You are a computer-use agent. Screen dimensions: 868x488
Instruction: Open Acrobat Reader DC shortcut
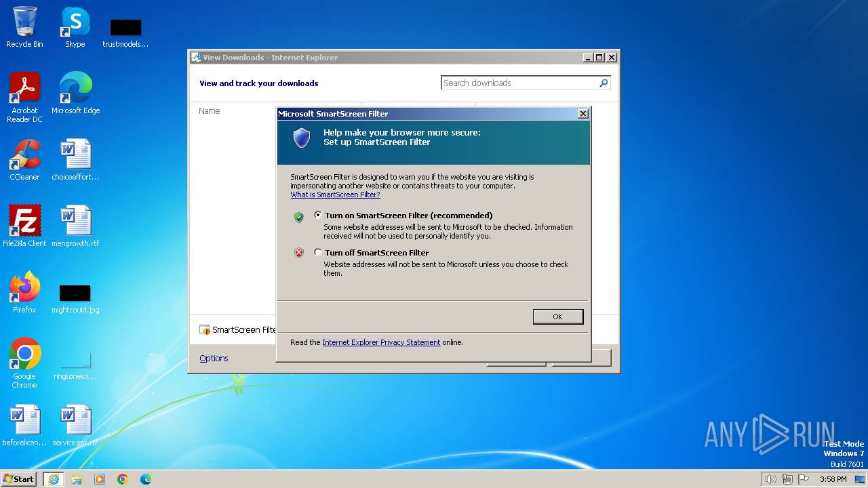[24, 97]
